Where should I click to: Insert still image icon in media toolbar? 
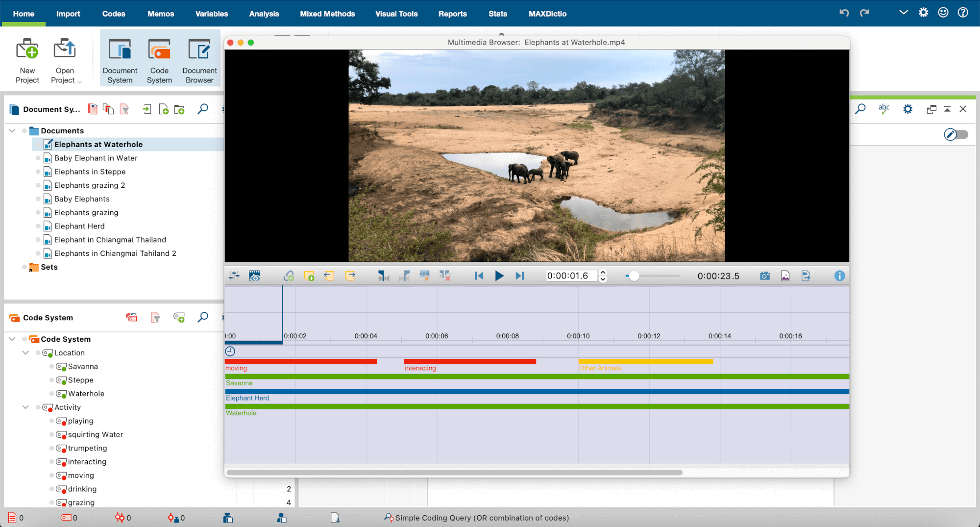point(785,276)
